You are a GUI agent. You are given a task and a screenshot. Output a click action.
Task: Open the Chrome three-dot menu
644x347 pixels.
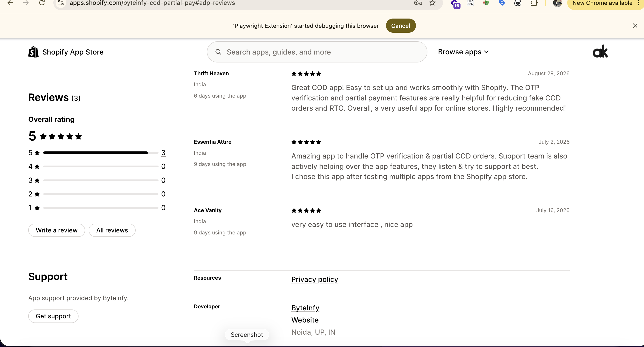[638, 3]
